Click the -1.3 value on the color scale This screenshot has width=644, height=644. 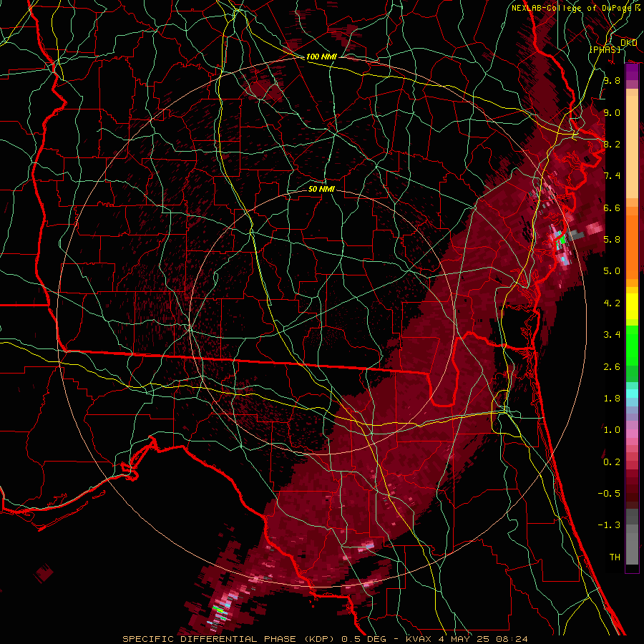click(609, 525)
